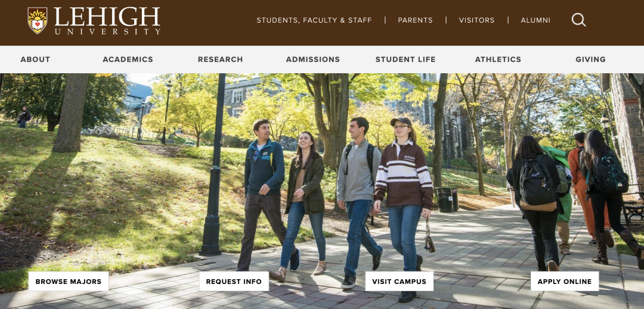Click the Request Info button
The image size is (644, 309).
point(234,282)
